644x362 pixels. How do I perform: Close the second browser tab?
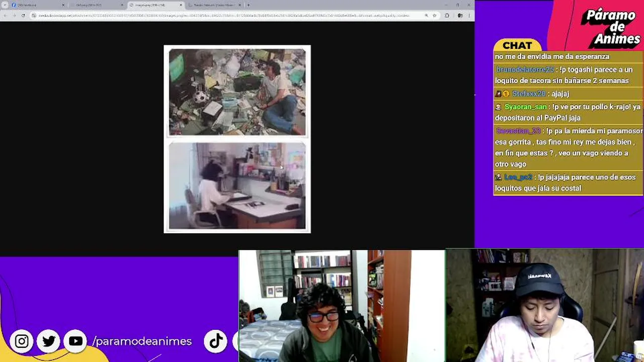click(122, 5)
